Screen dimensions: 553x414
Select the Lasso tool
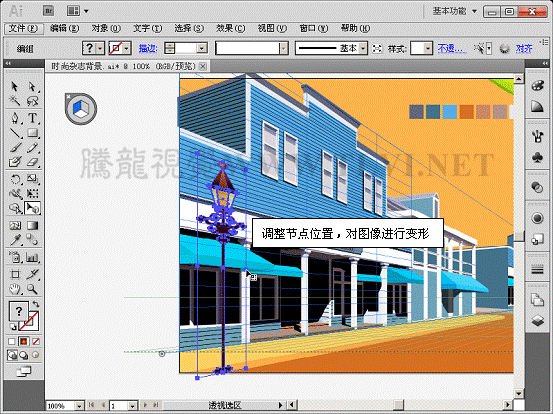coord(32,101)
